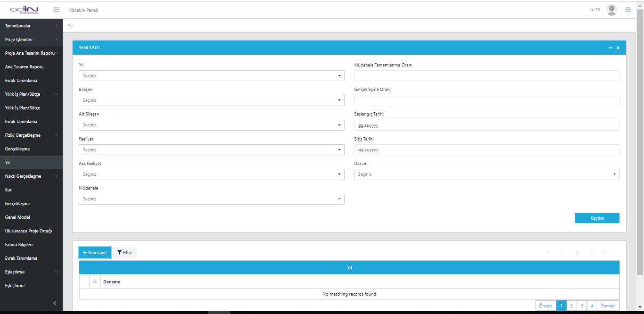Click the trash delete icon above the table
This screenshot has width=644, height=314.
coord(577,253)
